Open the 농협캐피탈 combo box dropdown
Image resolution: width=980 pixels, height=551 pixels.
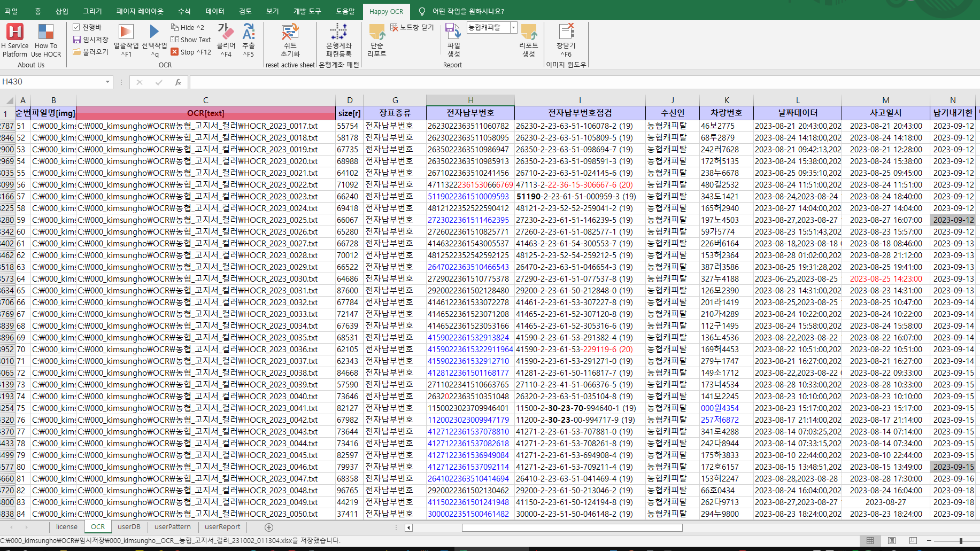coord(513,27)
